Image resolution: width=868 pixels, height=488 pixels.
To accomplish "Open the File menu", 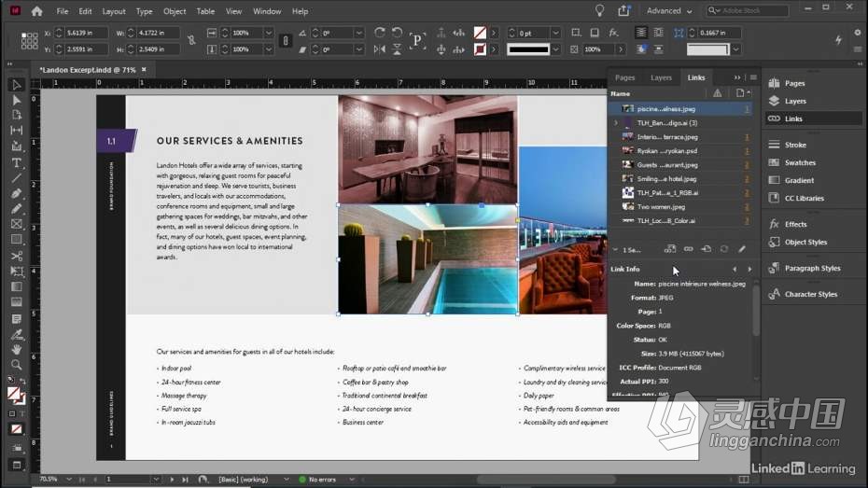I will pyautogui.click(x=63, y=11).
